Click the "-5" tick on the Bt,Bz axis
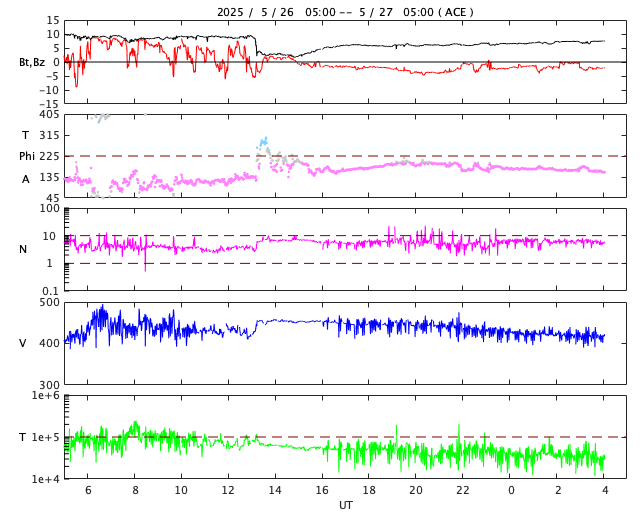Image resolution: width=640 pixels, height=512 pixels. tap(51, 76)
